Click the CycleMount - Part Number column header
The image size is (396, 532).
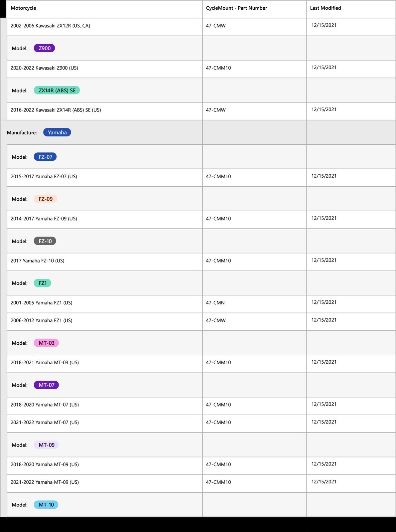tap(254, 9)
